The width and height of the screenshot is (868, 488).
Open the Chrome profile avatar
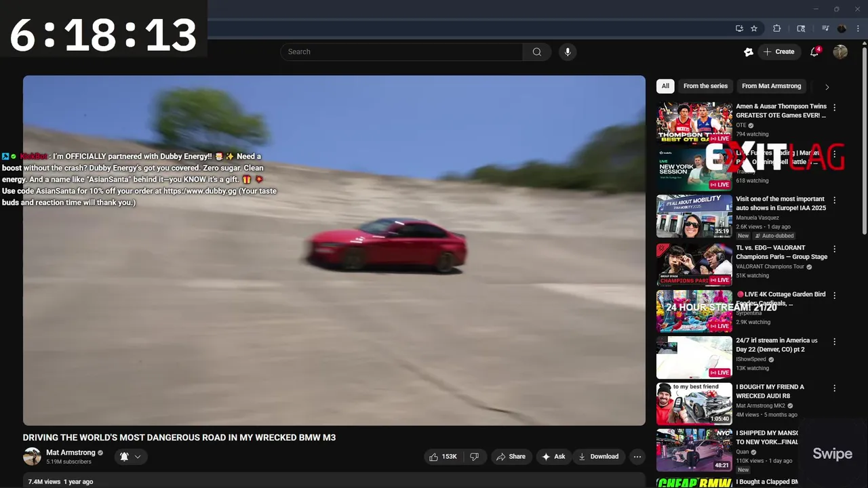(x=842, y=28)
